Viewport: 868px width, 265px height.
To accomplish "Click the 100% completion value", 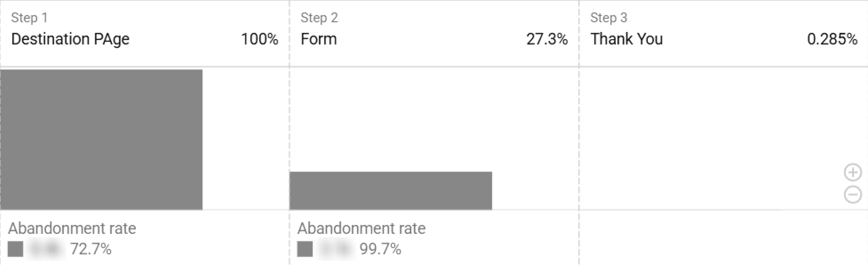I will pos(259,39).
